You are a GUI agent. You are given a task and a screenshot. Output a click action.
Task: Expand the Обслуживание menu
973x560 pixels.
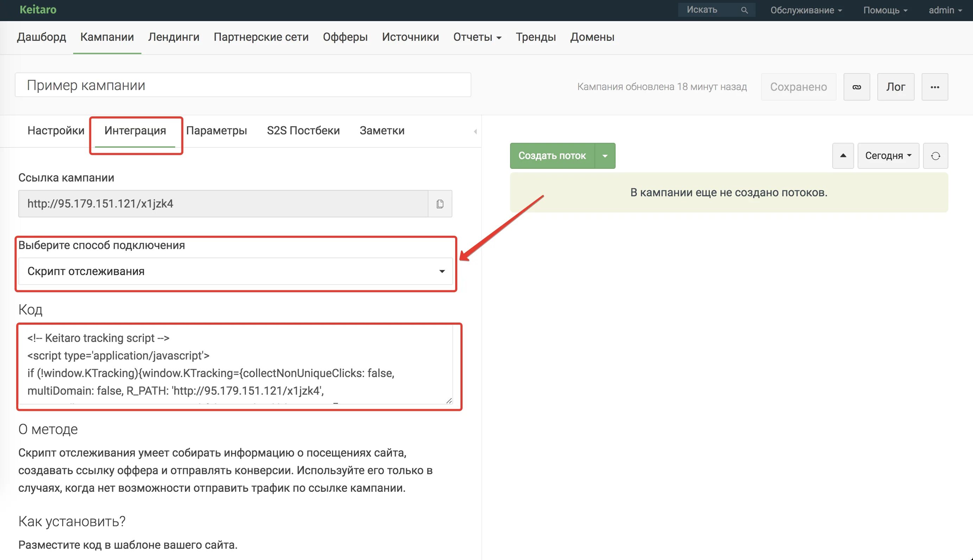point(806,10)
